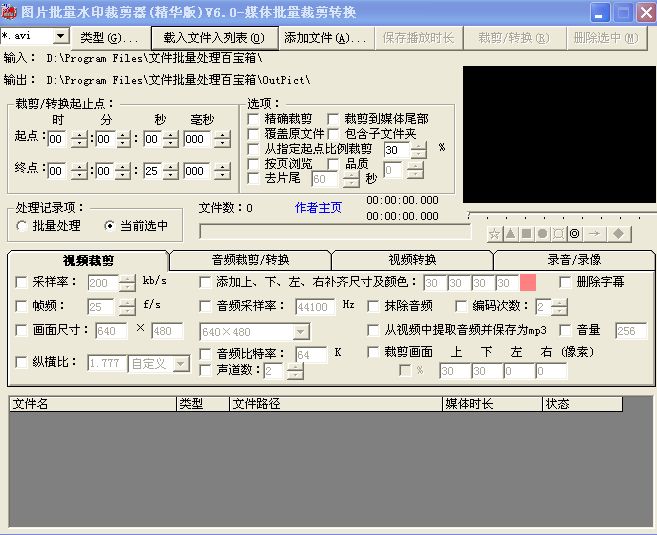
Task: Click the inward-curved square icon
Action: coord(558,234)
